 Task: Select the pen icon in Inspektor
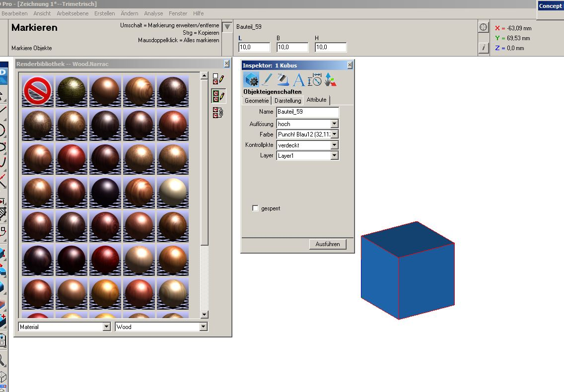[267, 80]
